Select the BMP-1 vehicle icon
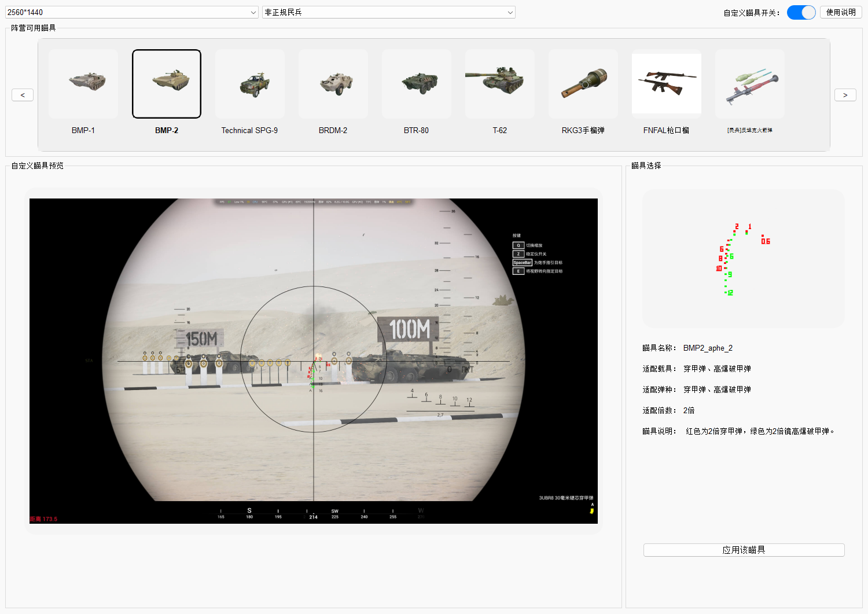Viewport: 868px width, 614px height. point(83,84)
